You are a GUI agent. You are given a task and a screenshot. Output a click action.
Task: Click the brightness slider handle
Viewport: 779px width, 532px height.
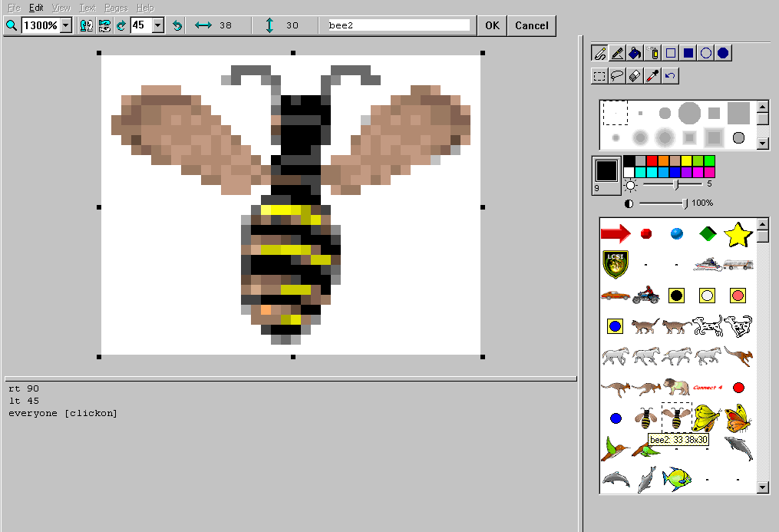pyautogui.click(x=675, y=184)
